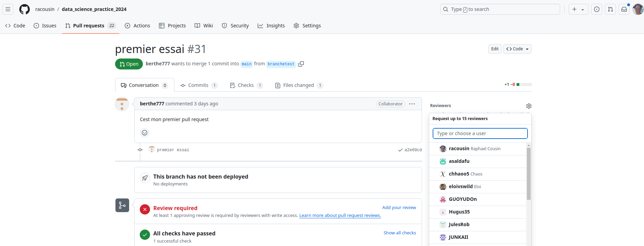Open the comment options ellipsis menu
The image size is (644, 246).
(x=412, y=104)
